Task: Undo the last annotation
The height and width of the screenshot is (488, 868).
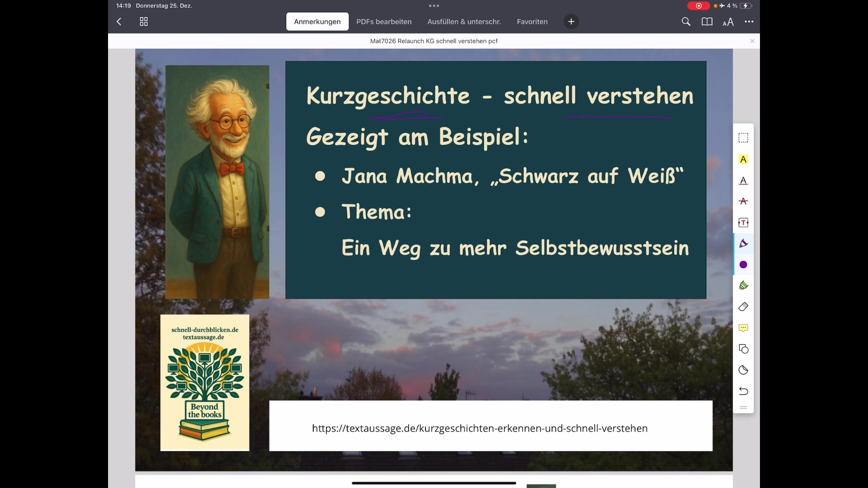Action: [743, 391]
